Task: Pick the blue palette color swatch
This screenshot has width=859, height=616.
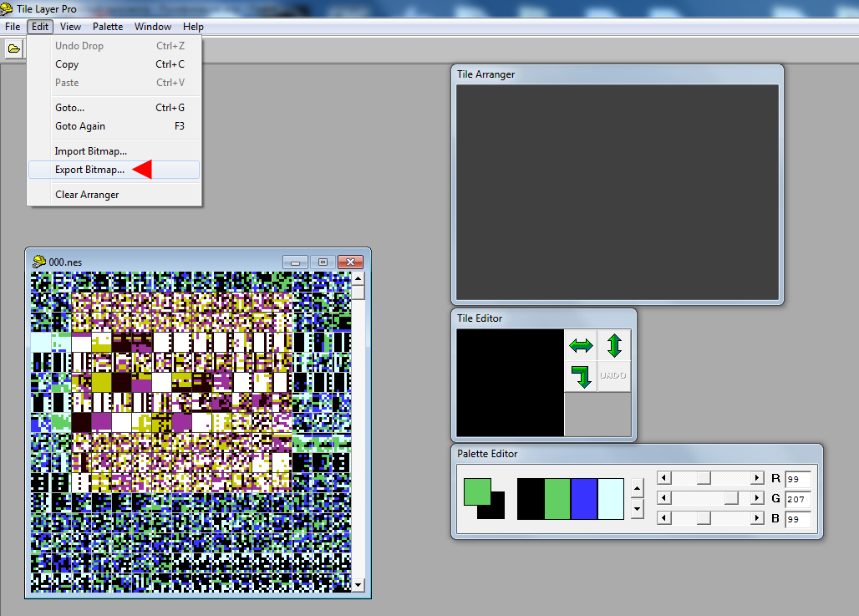Action: (584, 498)
